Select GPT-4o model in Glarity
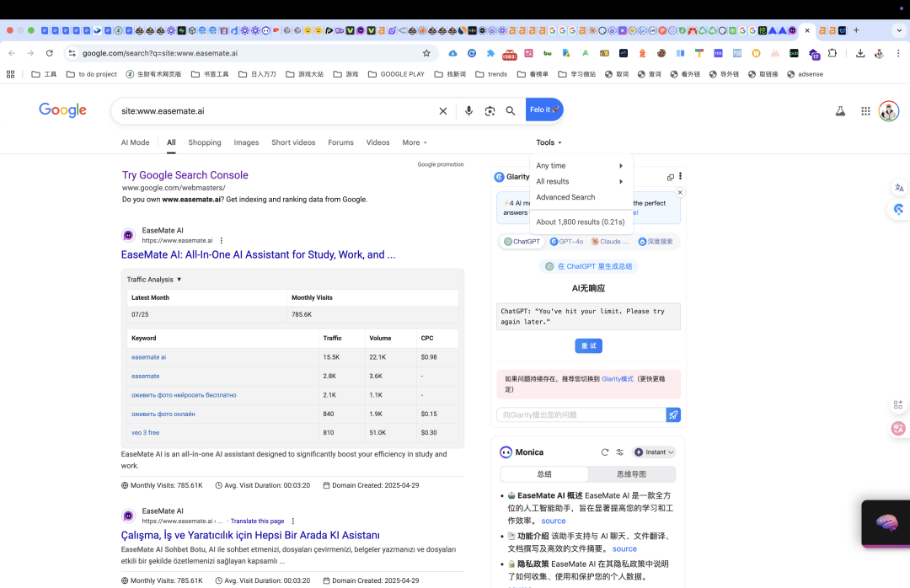This screenshot has height=588, width=910. (x=566, y=242)
